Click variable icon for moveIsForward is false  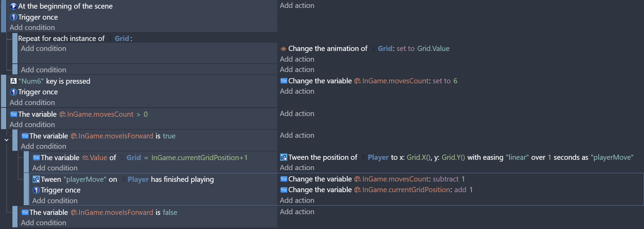click(x=25, y=212)
